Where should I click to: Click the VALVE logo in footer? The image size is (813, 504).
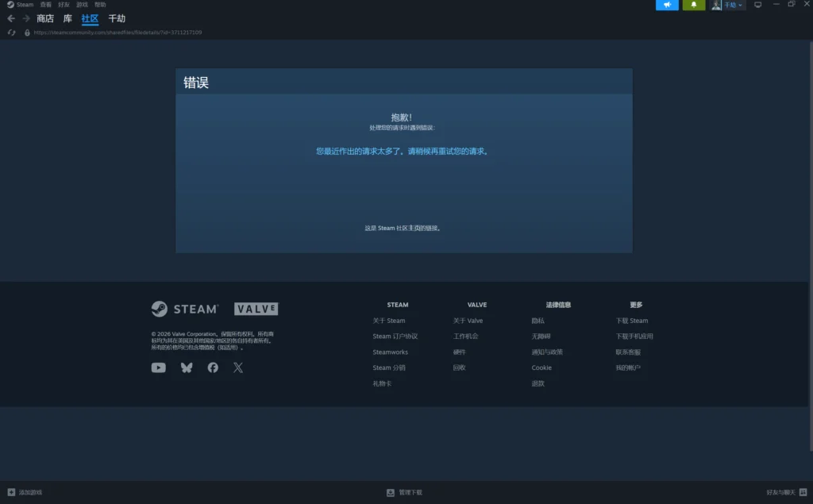256,309
